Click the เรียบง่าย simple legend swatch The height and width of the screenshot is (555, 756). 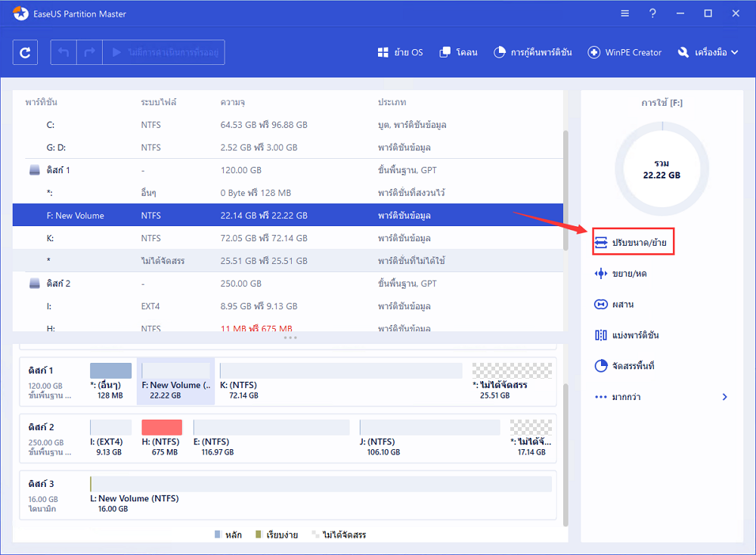[x=258, y=535]
